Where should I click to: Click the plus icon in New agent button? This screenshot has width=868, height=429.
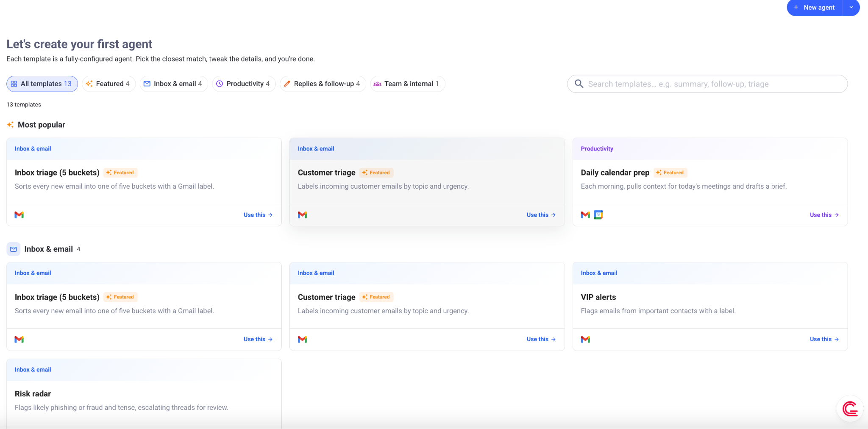(796, 7)
